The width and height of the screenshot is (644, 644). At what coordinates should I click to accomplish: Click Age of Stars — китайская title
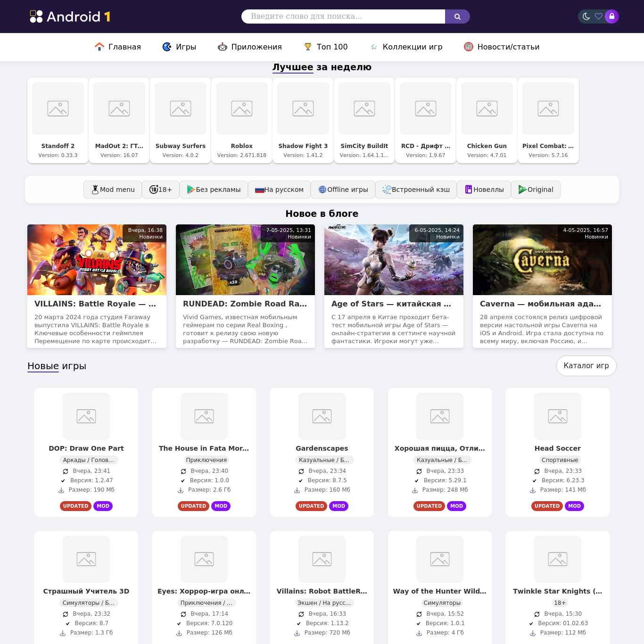391,304
